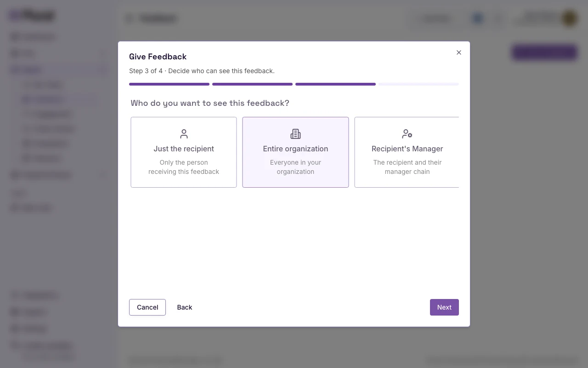Viewport: 588px width, 368px height.
Task: Choose the Entire organization visibility card
Action: coord(295,152)
